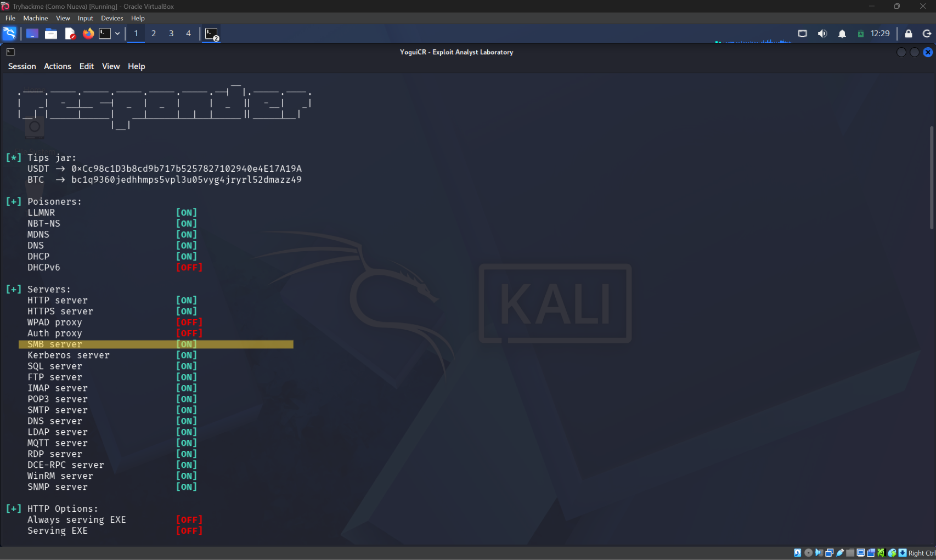Click the BTC wallet address text
This screenshot has width=936, height=560.
tap(187, 180)
